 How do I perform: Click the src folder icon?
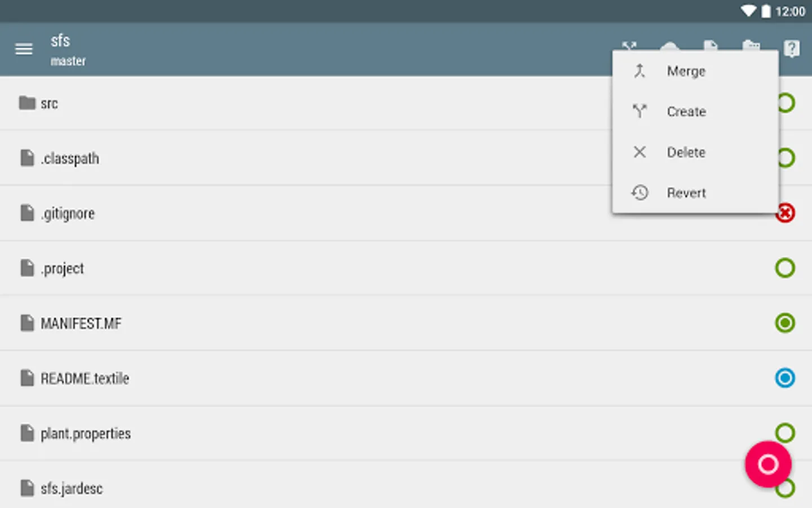(x=27, y=103)
